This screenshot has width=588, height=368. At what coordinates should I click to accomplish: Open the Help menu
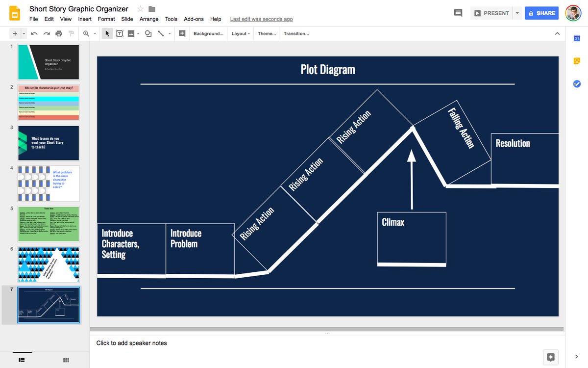[x=216, y=19]
